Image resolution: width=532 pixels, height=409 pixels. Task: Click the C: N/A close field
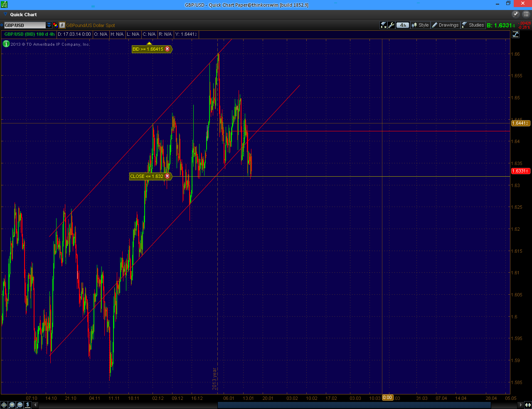point(149,34)
